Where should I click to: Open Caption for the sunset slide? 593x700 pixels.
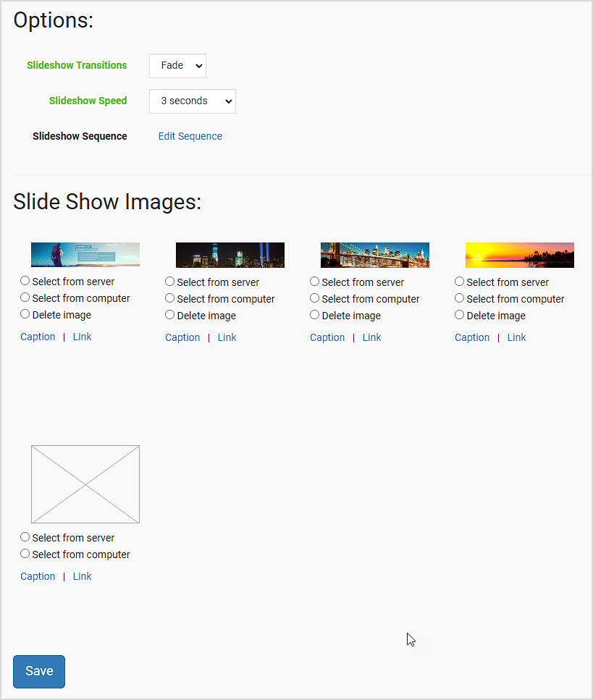pos(472,337)
